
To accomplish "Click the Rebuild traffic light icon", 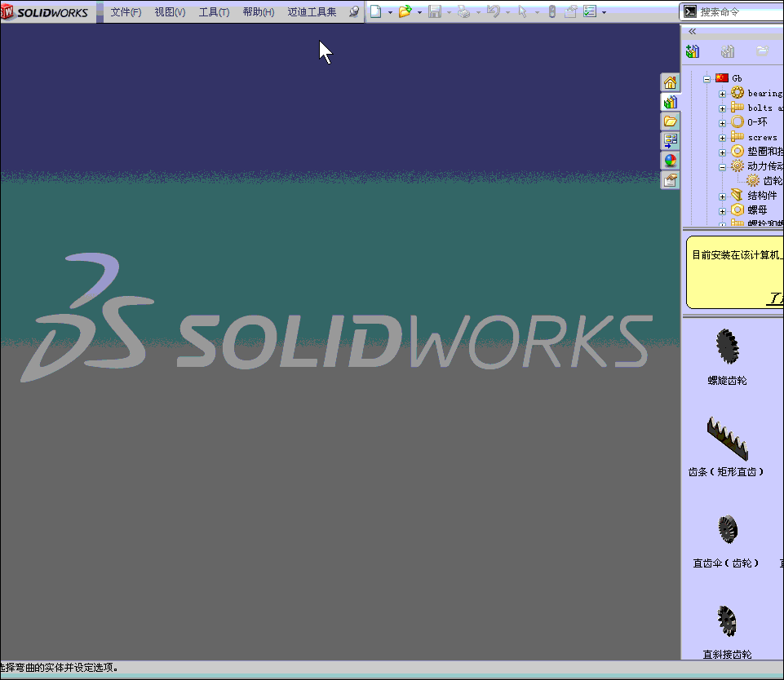I will (x=552, y=11).
